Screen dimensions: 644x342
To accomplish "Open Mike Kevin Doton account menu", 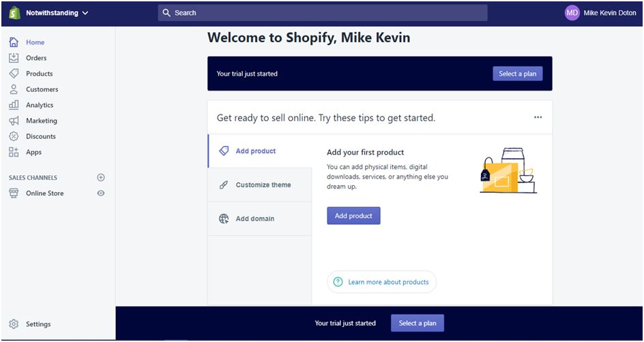I will (x=600, y=13).
